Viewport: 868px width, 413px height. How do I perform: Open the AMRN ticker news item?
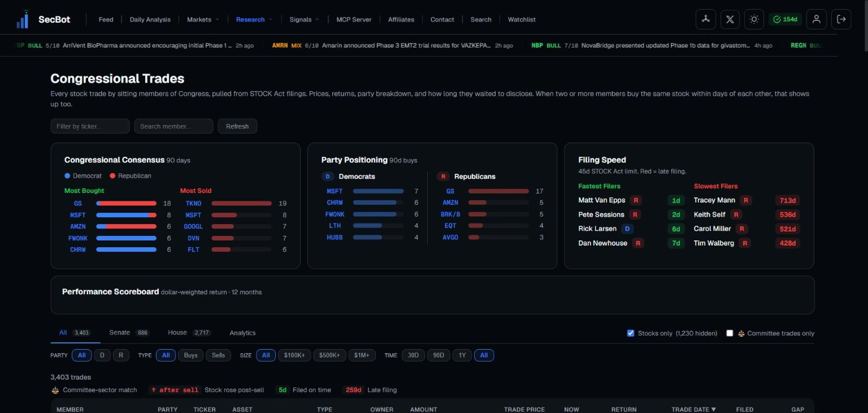click(392, 45)
